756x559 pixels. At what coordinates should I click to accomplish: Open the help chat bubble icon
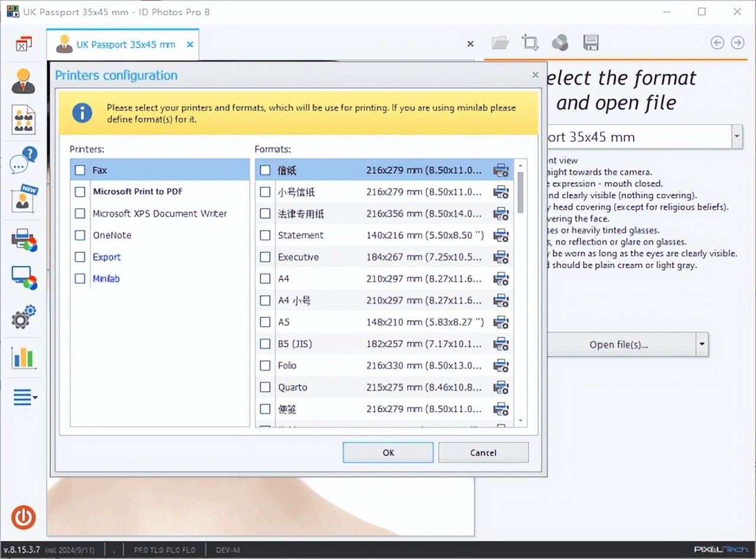pos(23,160)
